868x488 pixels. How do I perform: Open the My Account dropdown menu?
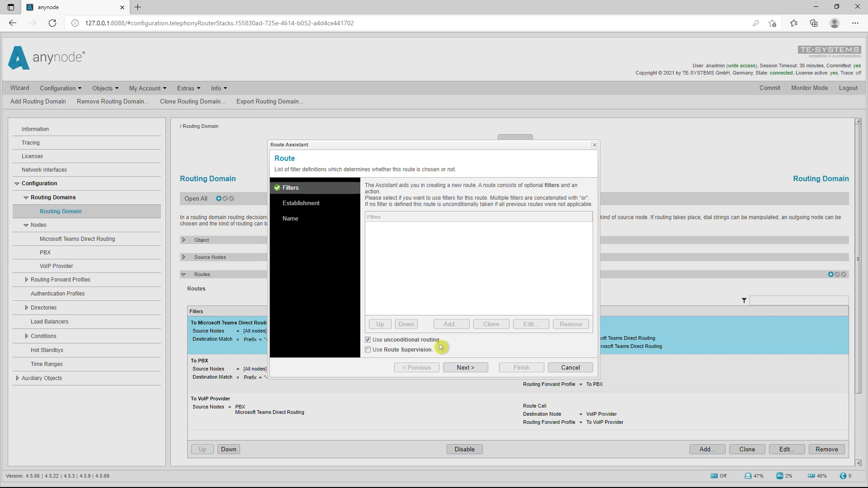(x=148, y=88)
